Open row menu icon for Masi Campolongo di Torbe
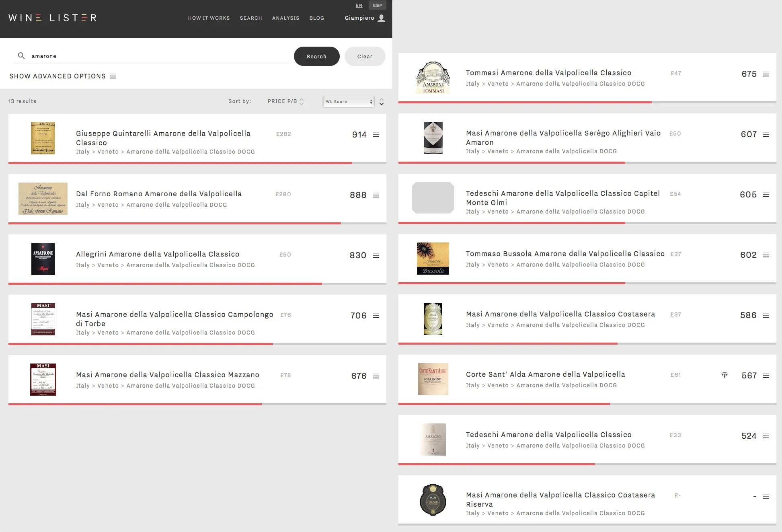The image size is (782, 532). coord(376,316)
